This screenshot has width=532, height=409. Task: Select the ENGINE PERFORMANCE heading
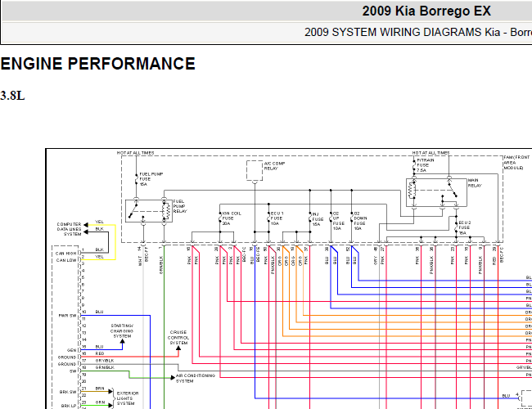click(97, 64)
